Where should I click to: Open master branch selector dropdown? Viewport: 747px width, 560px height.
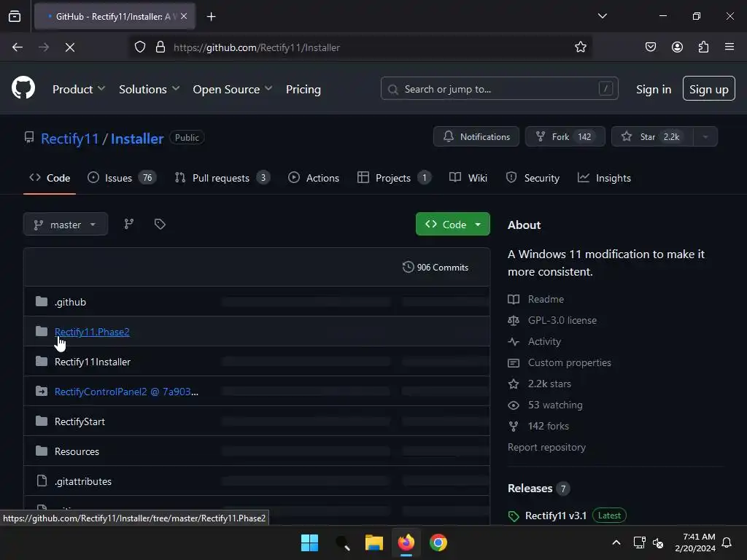[x=65, y=225]
